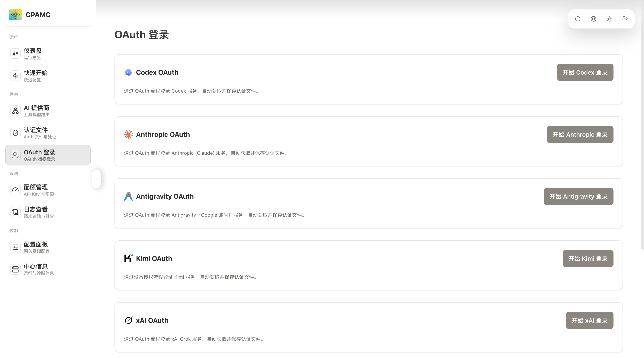Open 仪表盘 in the sidebar
Viewport: 644px width, 358px height.
tap(48, 53)
